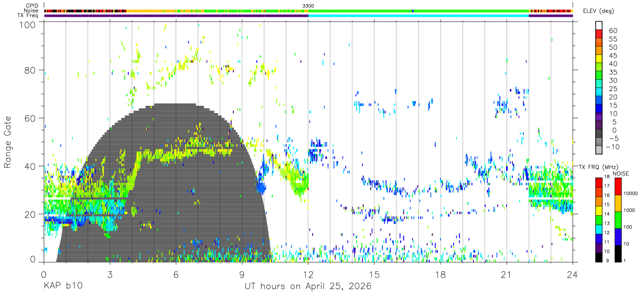Screen dimensions: 644x297
Task: Select the orange 1000–10000 NOISE swatch
Action: [x=618, y=203]
